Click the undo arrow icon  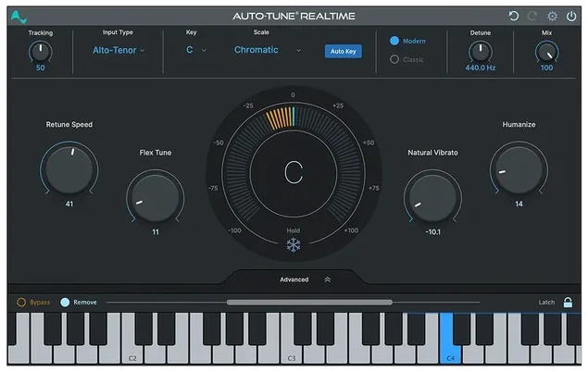coord(513,16)
